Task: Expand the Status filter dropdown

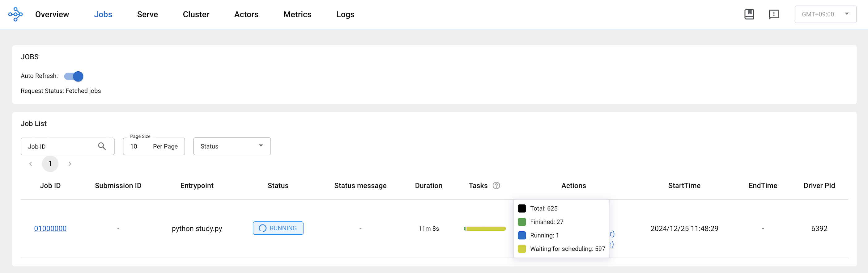Action: click(232, 146)
